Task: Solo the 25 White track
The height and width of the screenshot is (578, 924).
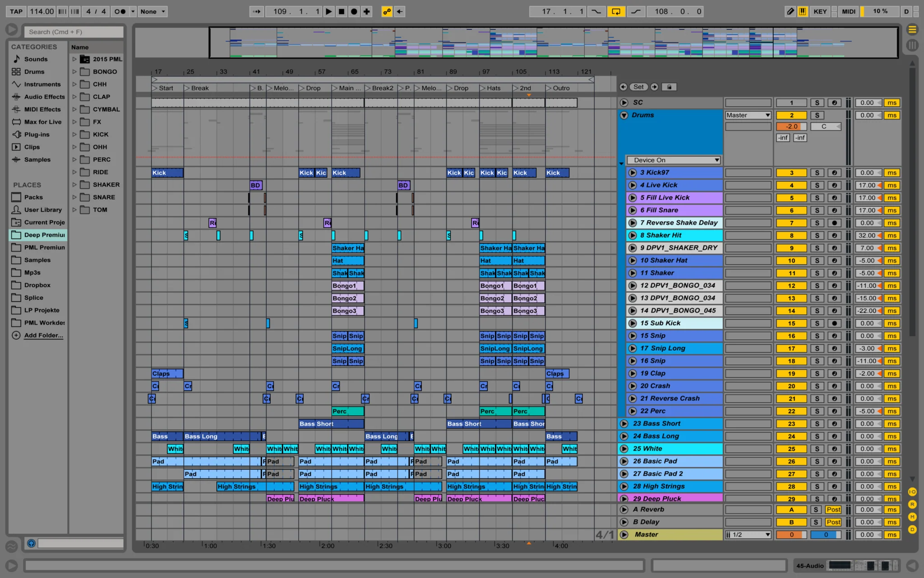Action: point(817,449)
